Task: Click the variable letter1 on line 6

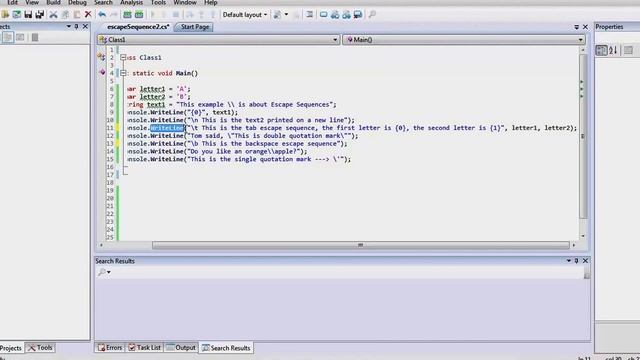Action: [x=152, y=89]
